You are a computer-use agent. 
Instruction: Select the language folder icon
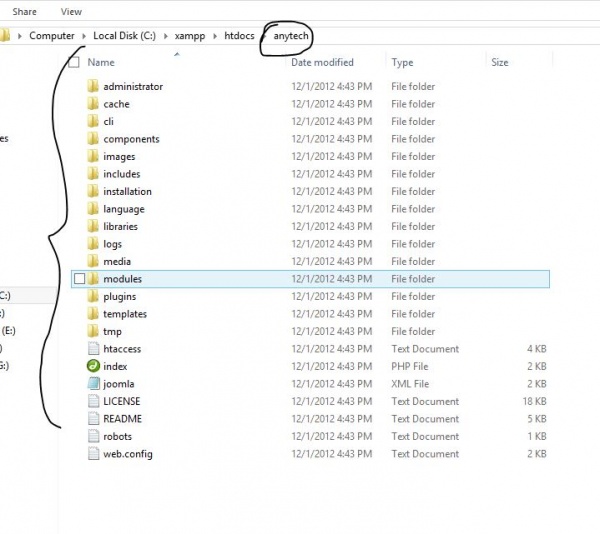click(93, 209)
